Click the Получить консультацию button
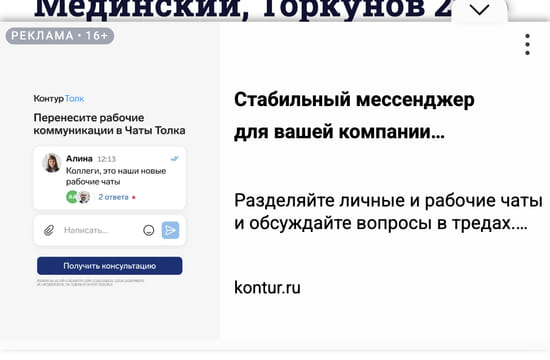Viewport: 550px width, 360px height. tap(109, 266)
